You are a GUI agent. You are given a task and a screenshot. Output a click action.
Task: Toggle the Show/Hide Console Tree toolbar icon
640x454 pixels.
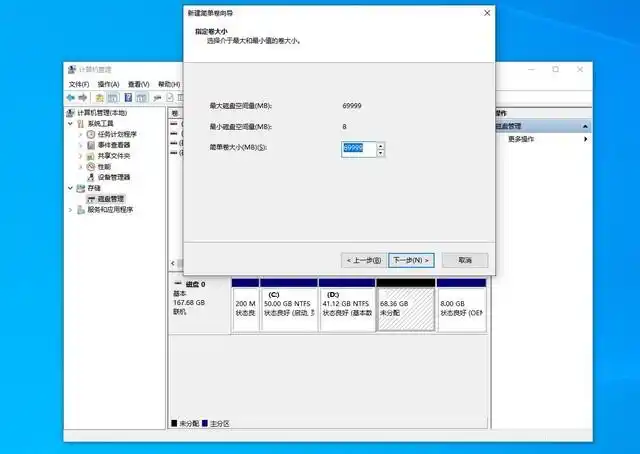point(113,98)
